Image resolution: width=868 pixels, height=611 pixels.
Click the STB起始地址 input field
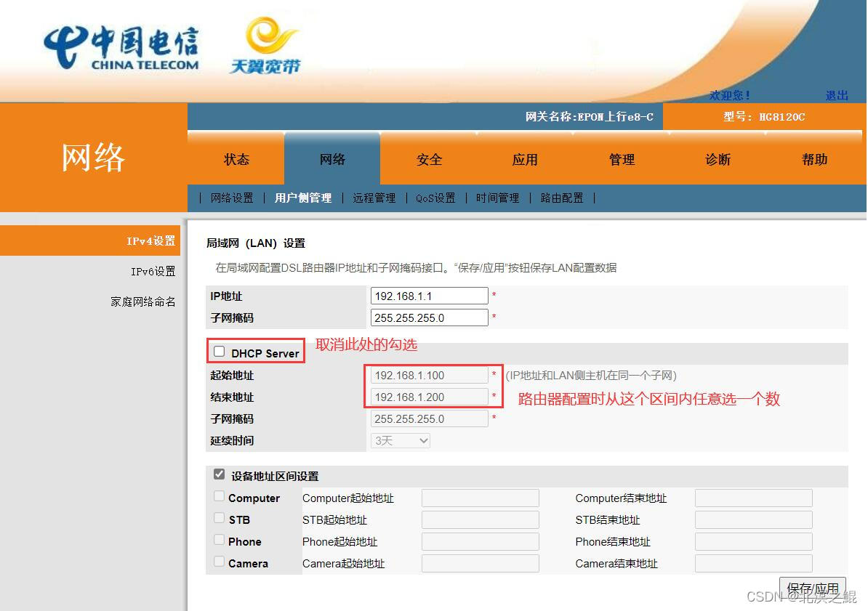(480, 519)
